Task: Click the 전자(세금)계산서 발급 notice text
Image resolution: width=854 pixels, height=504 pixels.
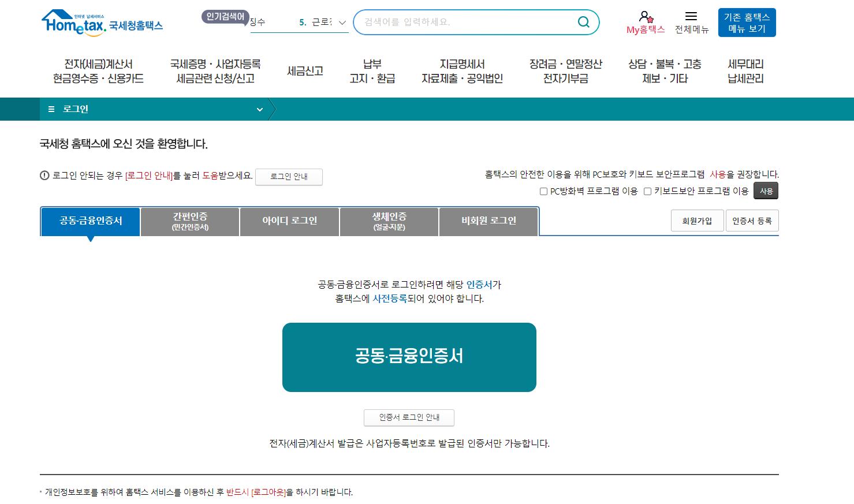Action: pos(409,443)
